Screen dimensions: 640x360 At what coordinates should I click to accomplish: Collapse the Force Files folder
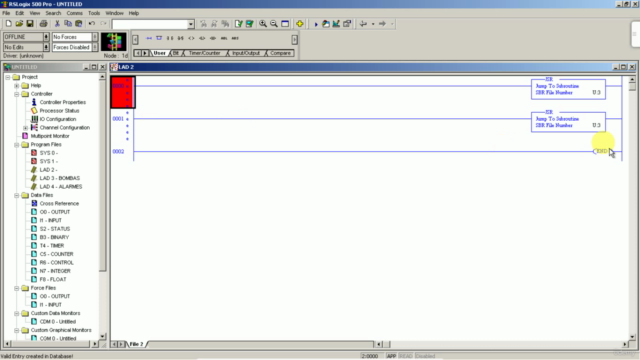[17, 288]
